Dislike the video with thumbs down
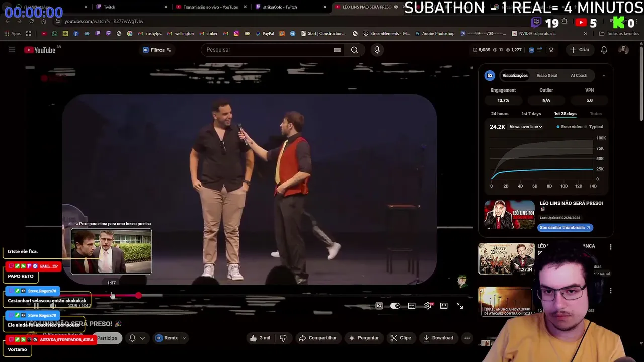Viewport: 644px width, 362px height. click(283, 338)
